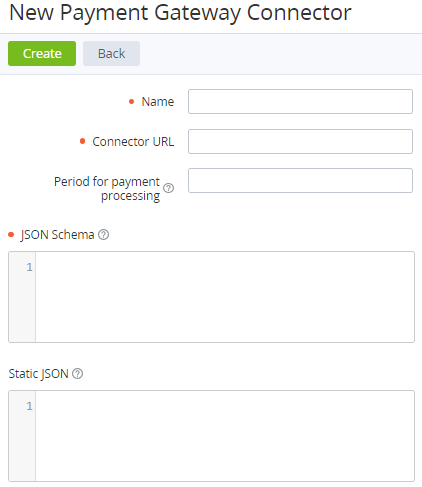422x487 pixels.
Task: Open help icon beside Period for payment processing
Action: tap(169, 188)
